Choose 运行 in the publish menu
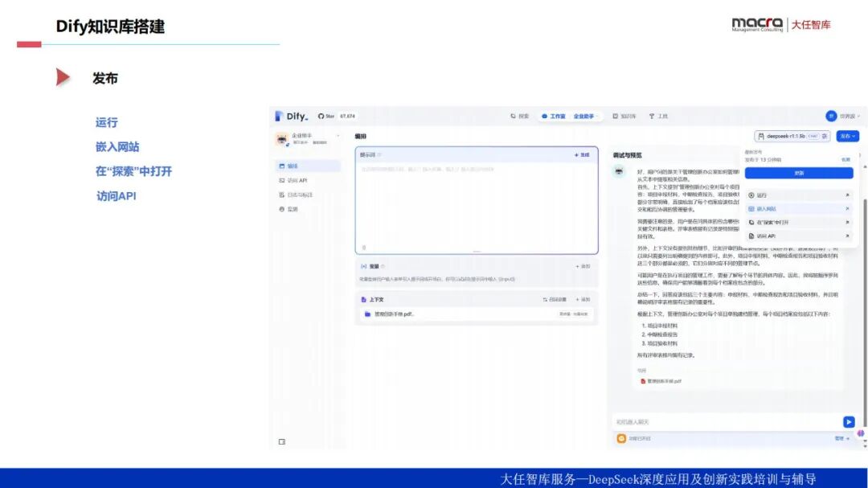The width and height of the screenshot is (868, 488). [x=799, y=195]
